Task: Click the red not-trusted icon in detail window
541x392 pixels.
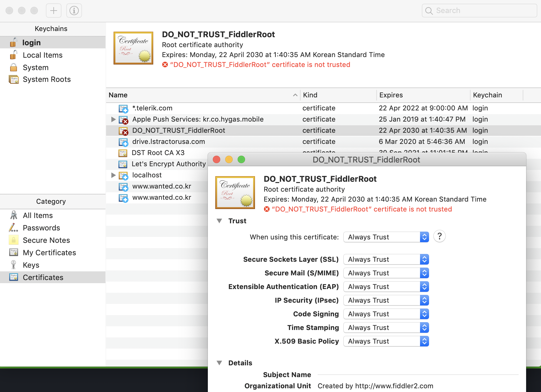Action: pyautogui.click(x=267, y=209)
